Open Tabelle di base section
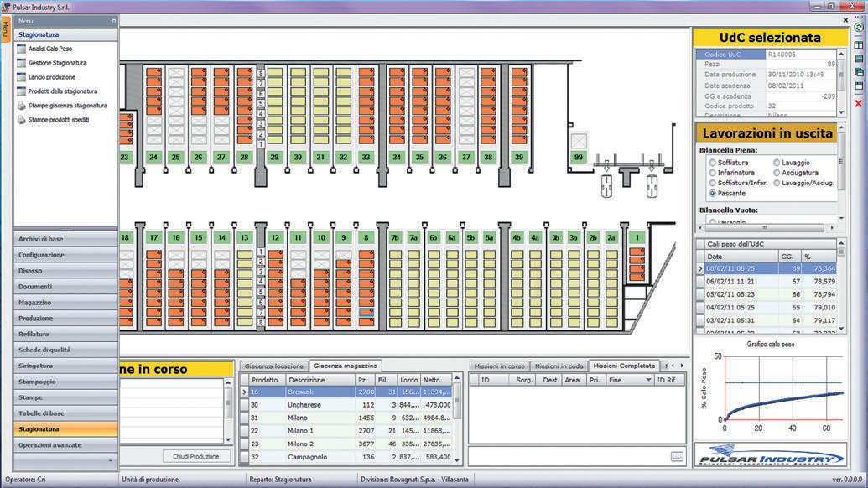Image resolution: width=868 pixels, height=488 pixels. click(65, 413)
